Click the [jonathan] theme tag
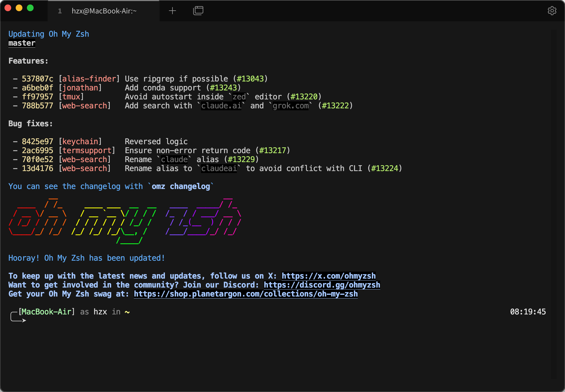This screenshot has width=565, height=392. [x=80, y=88]
